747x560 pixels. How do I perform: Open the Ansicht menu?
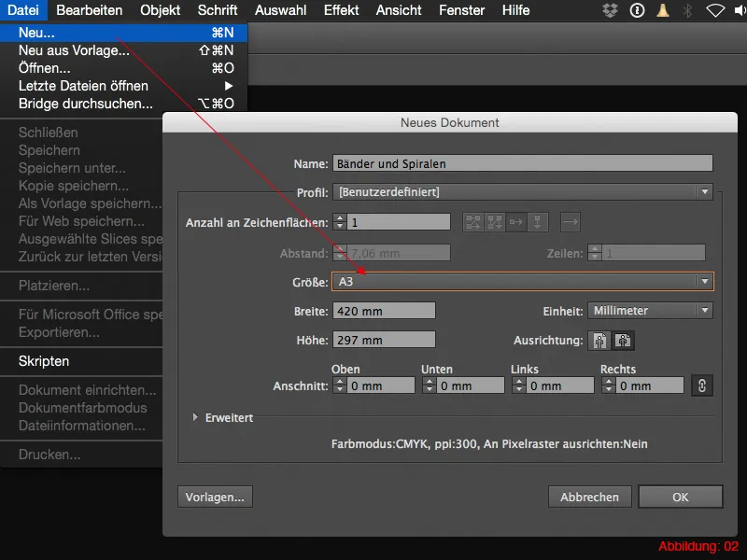(x=399, y=10)
